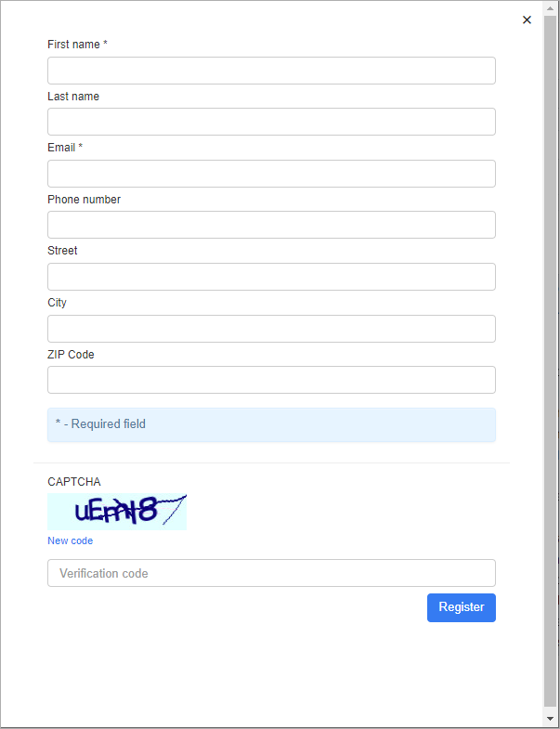Click the Phone number label
560x729 pixels.
click(x=85, y=200)
